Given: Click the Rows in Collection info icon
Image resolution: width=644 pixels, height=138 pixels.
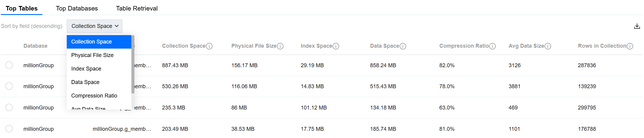Looking at the screenshot, I should [x=630, y=46].
